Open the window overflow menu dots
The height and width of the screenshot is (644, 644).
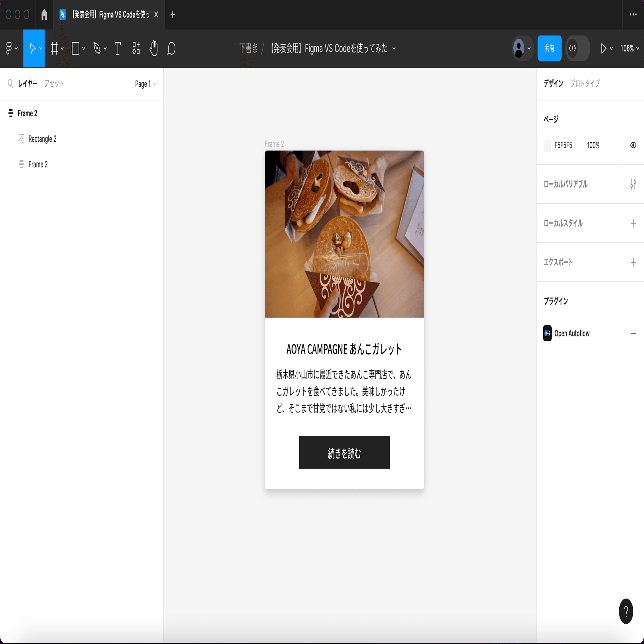click(x=633, y=14)
